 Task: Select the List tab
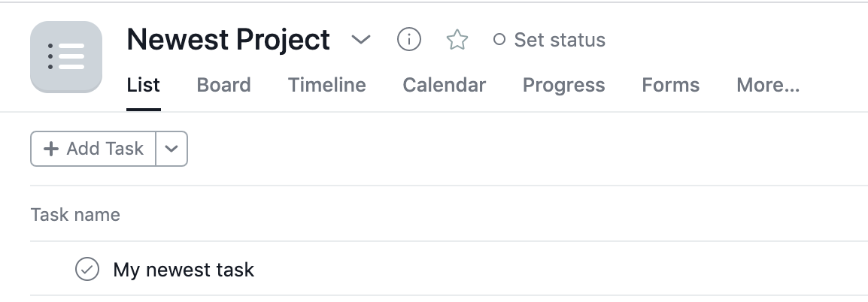click(144, 85)
